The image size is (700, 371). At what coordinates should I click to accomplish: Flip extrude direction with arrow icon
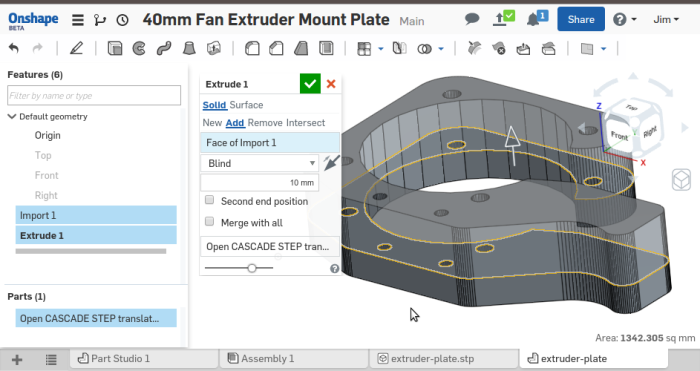(x=331, y=163)
